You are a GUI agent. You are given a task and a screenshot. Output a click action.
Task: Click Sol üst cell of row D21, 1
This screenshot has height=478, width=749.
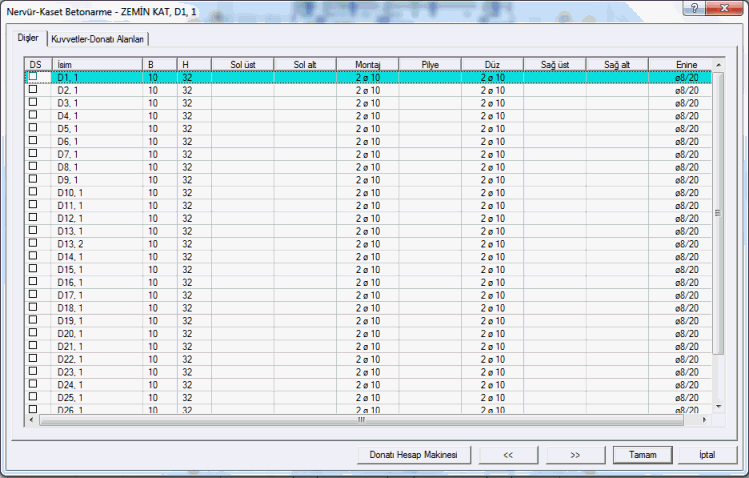tap(243, 347)
